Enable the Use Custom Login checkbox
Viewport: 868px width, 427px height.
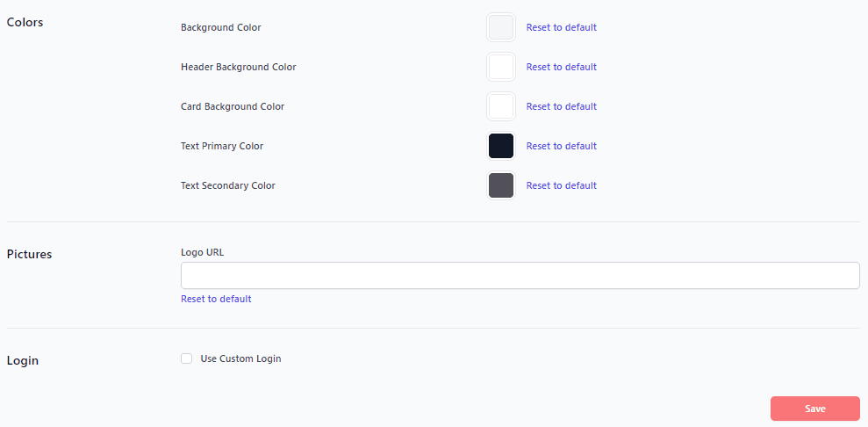pos(186,358)
